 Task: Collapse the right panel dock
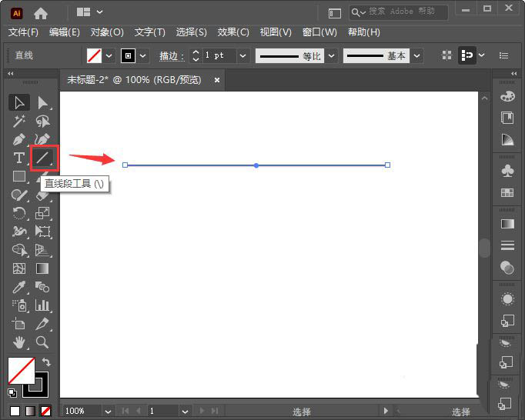[514, 73]
